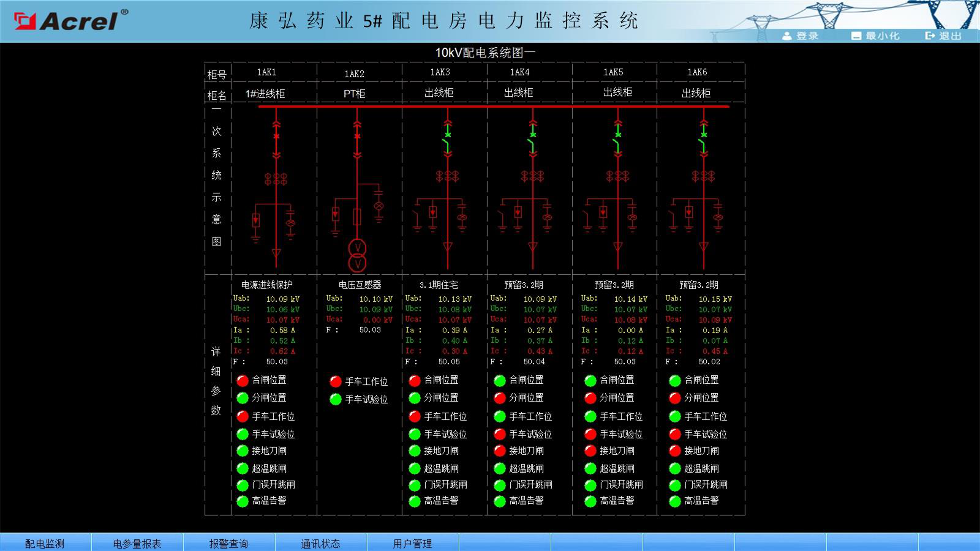Click the Ia 0.58 A value
Image resolution: width=980 pixels, height=551 pixels.
pyautogui.click(x=283, y=330)
